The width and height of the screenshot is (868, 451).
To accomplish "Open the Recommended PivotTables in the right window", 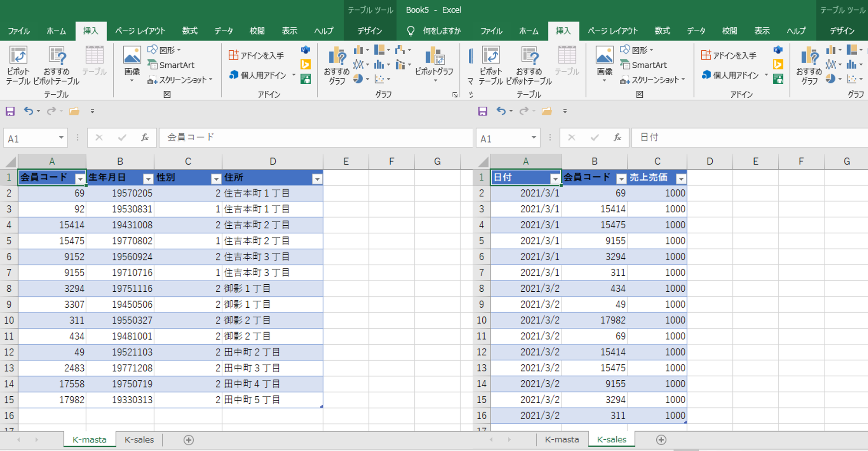I will pyautogui.click(x=529, y=64).
